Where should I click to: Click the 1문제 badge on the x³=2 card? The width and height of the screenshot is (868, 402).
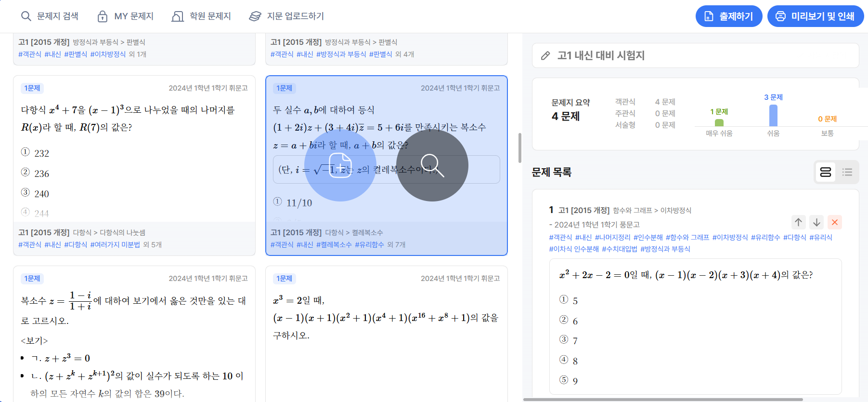point(285,279)
